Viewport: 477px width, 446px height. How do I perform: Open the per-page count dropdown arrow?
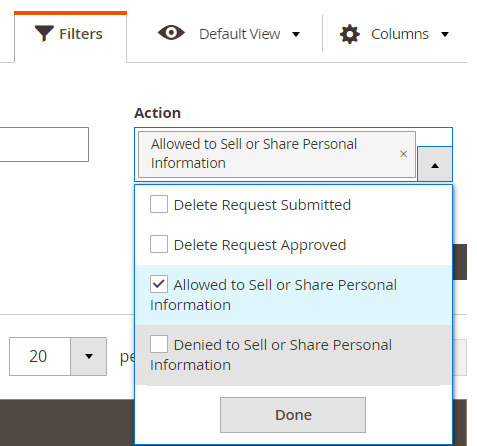[x=89, y=356]
